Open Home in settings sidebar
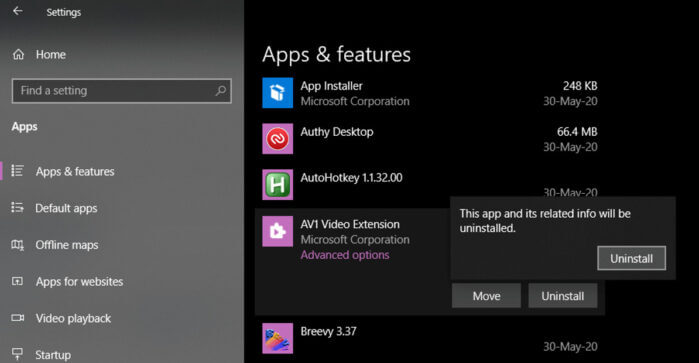Viewport: 699px width, 363px height. tap(51, 54)
